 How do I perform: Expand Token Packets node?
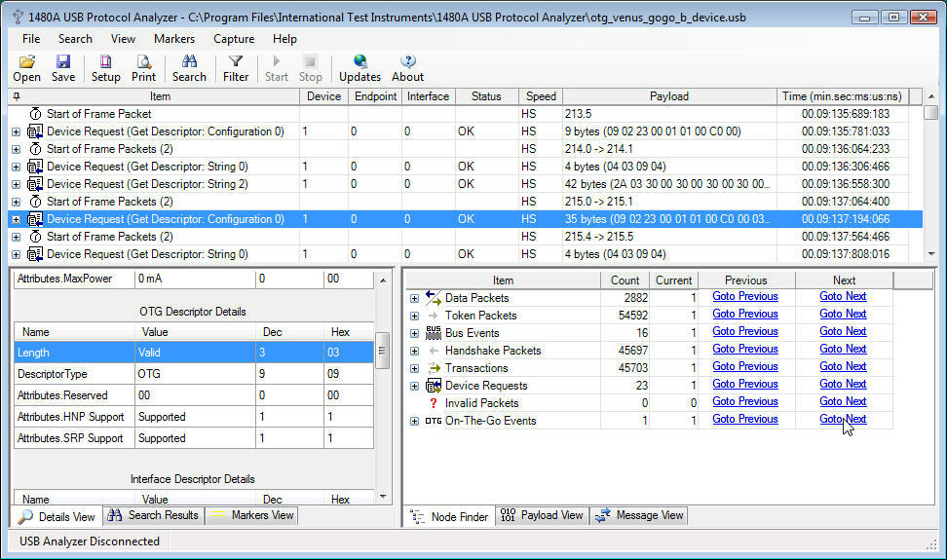click(414, 316)
